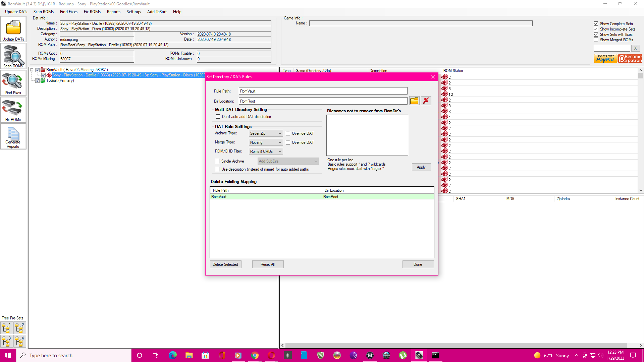Close the Set Directory rules dialog

(433, 77)
